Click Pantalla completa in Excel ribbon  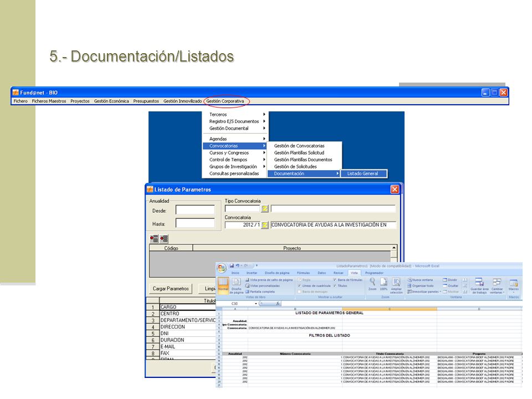coord(260,291)
